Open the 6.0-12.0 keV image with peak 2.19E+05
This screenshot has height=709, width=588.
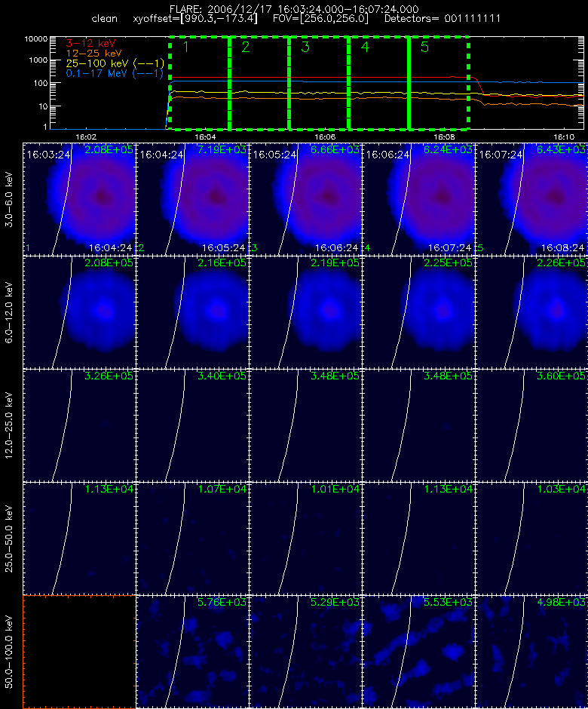coord(305,312)
